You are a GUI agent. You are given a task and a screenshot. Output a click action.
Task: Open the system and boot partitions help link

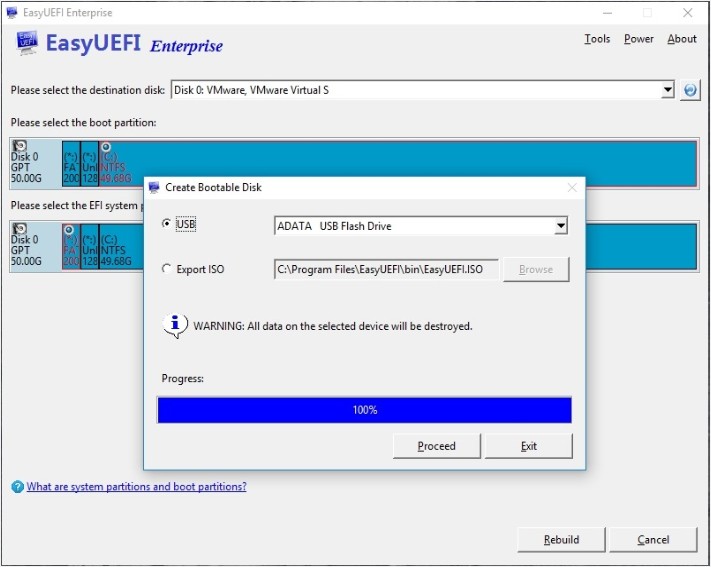click(x=136, y=487)
